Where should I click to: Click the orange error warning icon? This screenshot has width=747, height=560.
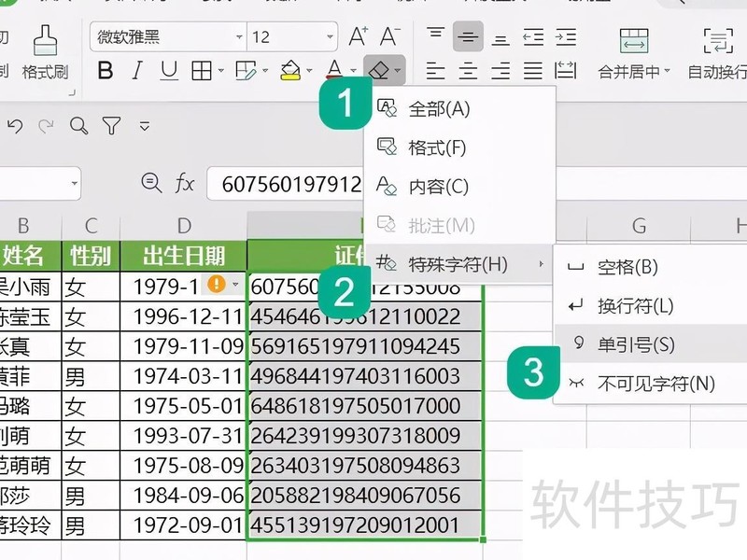click(217, 285)
